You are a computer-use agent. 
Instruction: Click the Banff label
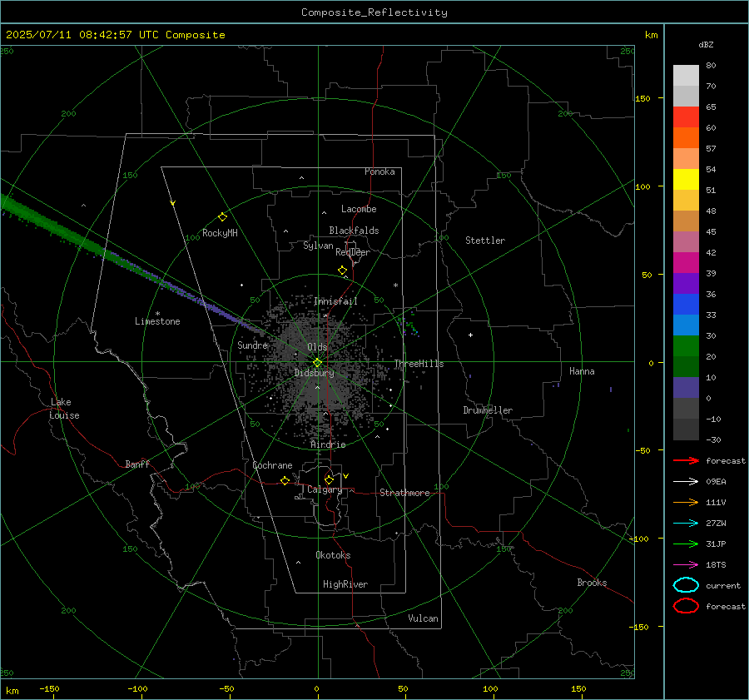pyautogui.click(x=137, y=464)
